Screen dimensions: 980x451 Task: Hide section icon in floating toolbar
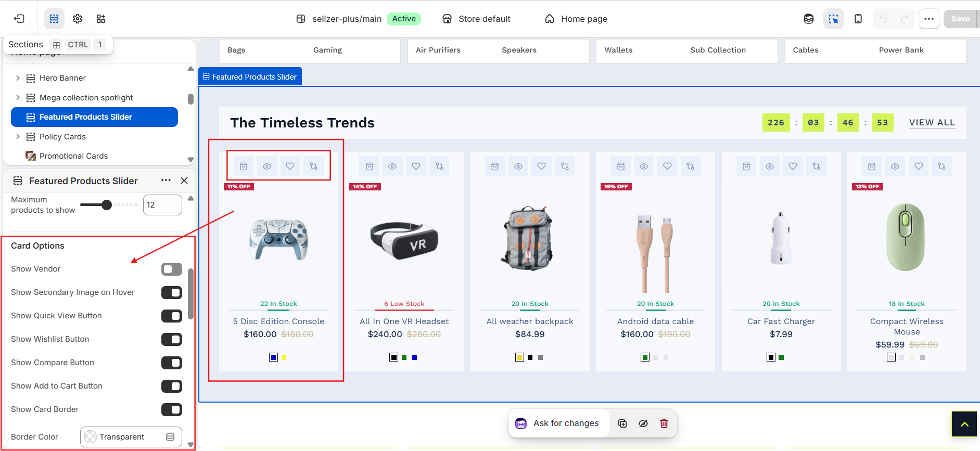point(643,423)
